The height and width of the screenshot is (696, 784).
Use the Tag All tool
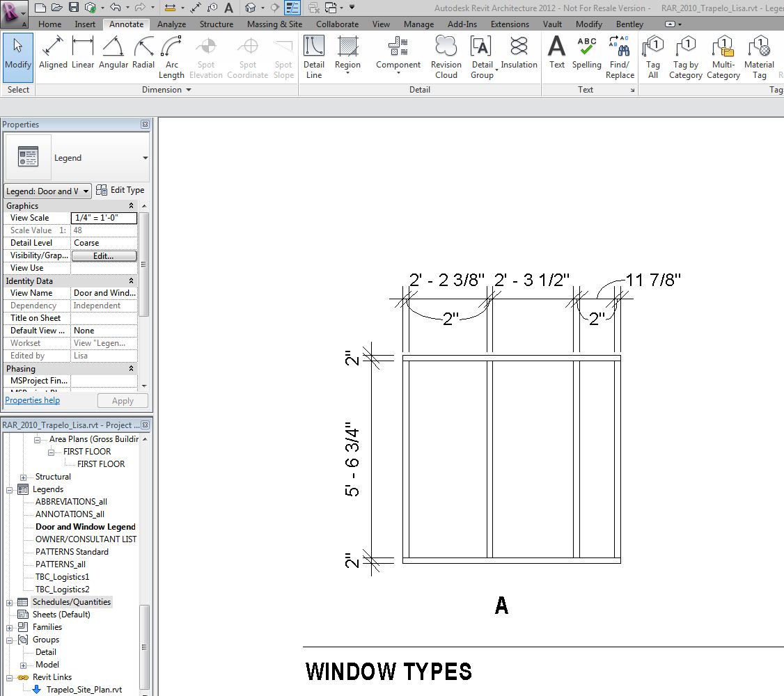(x=652, y=56)
